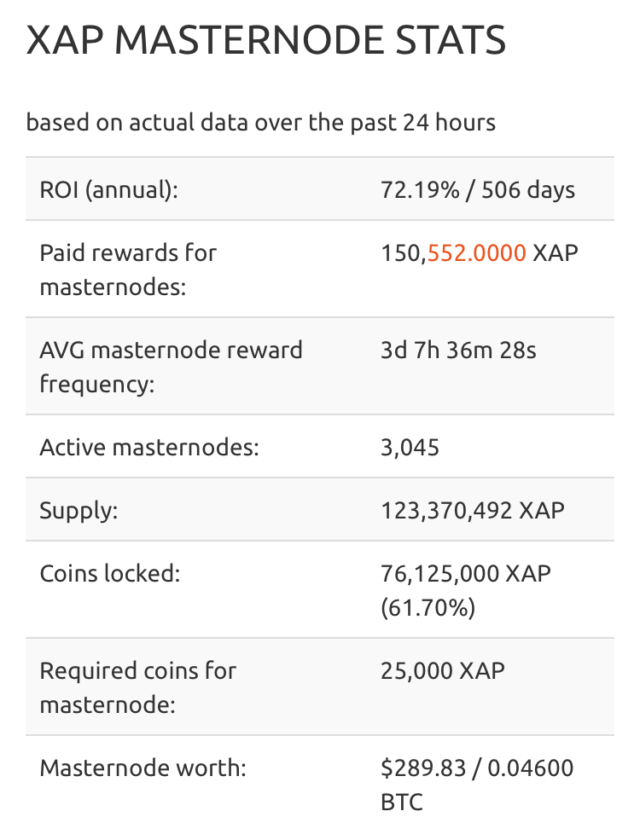Click the (61.70%) locked percentage
Screen dimensions: 640x840
coord(428,608)
